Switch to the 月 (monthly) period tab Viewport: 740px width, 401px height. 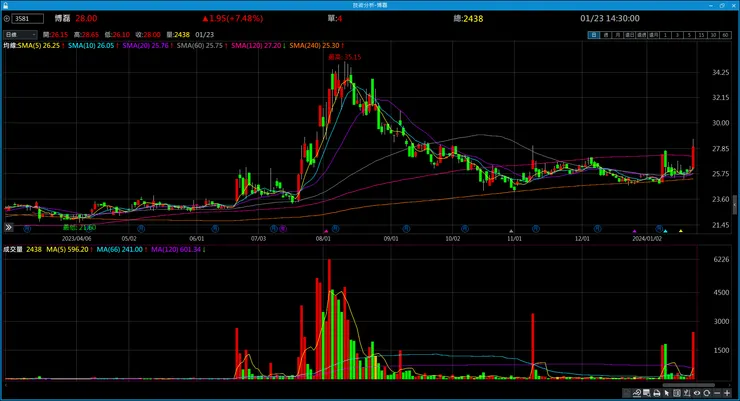pos(618,35)
